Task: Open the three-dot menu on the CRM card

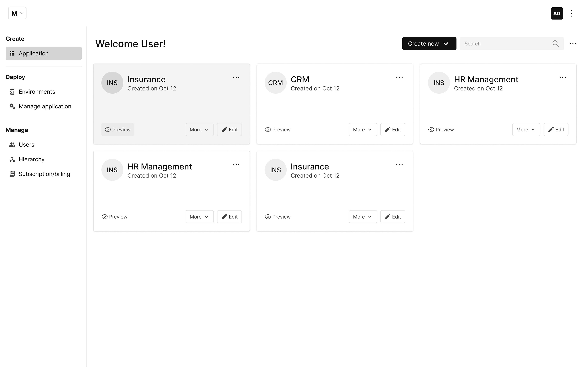Action: pos(399,77)
